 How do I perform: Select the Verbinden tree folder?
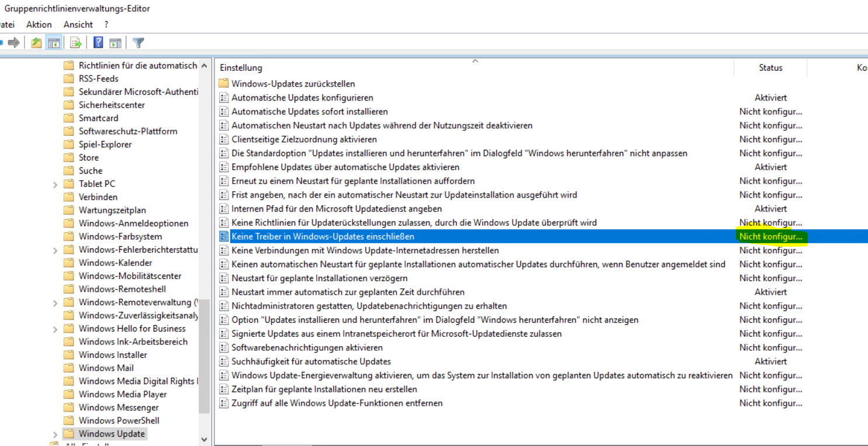click(98, 197)
